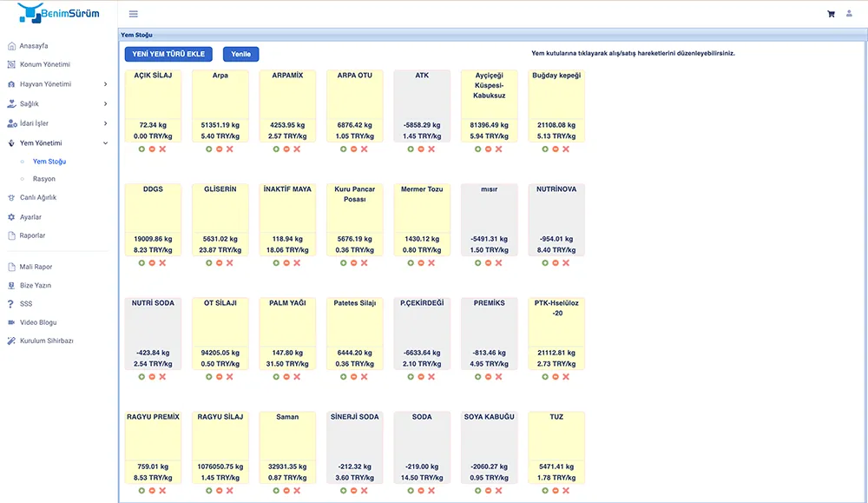Open the Video Blogu link
The width and height of the screenshot is (868, 503).
click(38, 322)
